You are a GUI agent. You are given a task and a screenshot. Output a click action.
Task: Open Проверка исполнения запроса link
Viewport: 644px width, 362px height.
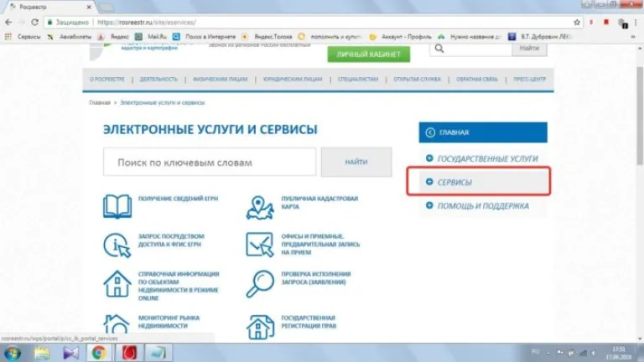[x=316, y=278]
